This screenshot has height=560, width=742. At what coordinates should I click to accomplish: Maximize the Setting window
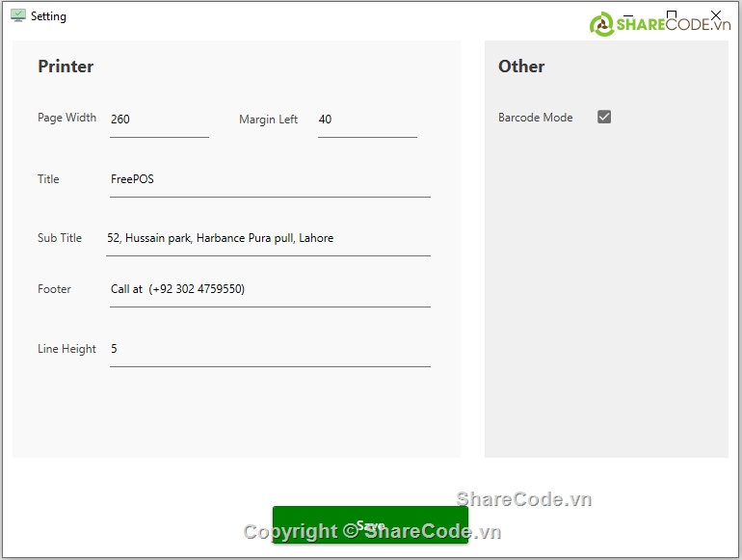[x=672, y=14]
